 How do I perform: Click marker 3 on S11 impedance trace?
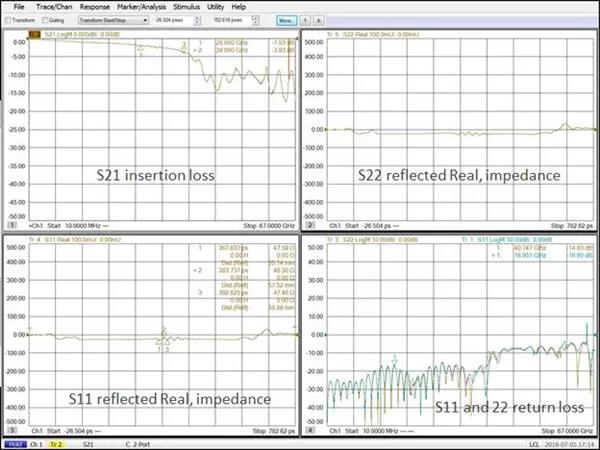168,349
